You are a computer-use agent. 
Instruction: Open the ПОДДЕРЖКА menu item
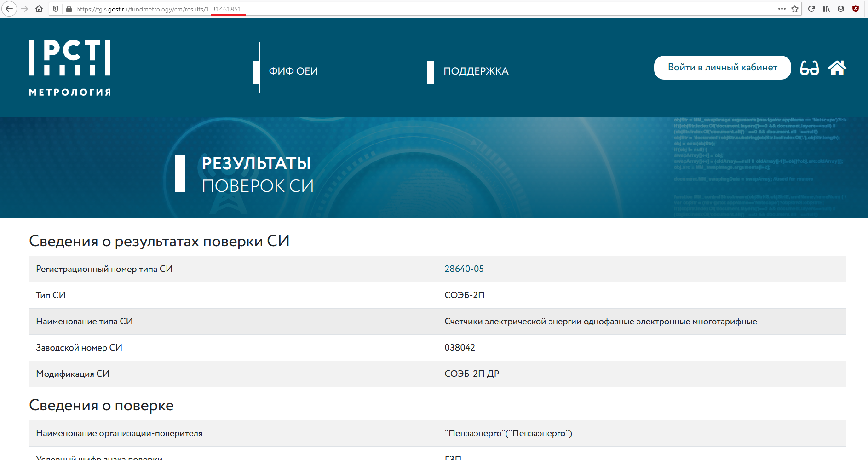pos(476,71)
